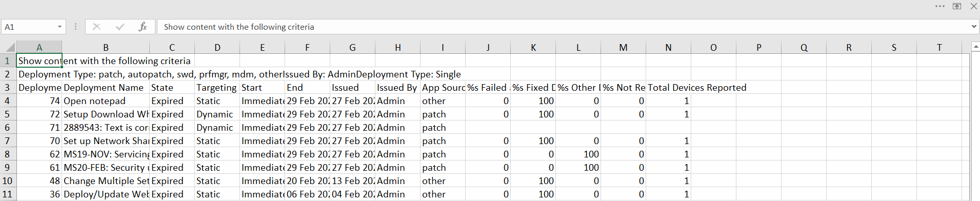Click the Name Box drag handle dots

(x=75, y=27)
